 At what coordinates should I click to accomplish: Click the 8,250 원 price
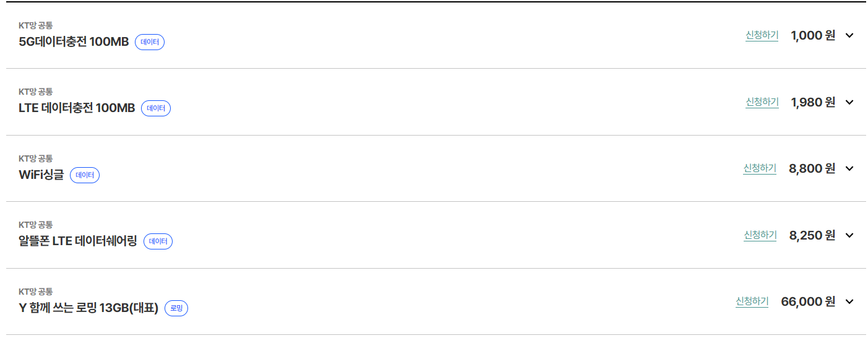click(x=812, y=235)
